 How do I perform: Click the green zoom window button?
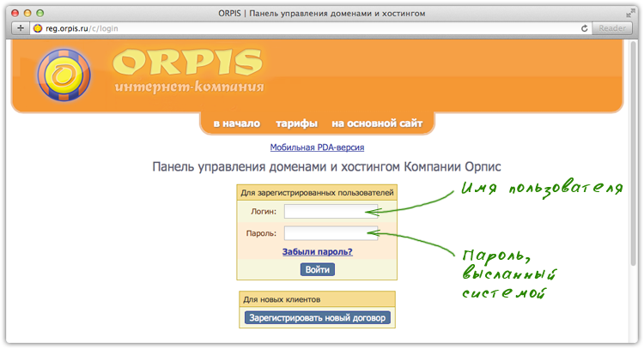(x=39, y=13)
